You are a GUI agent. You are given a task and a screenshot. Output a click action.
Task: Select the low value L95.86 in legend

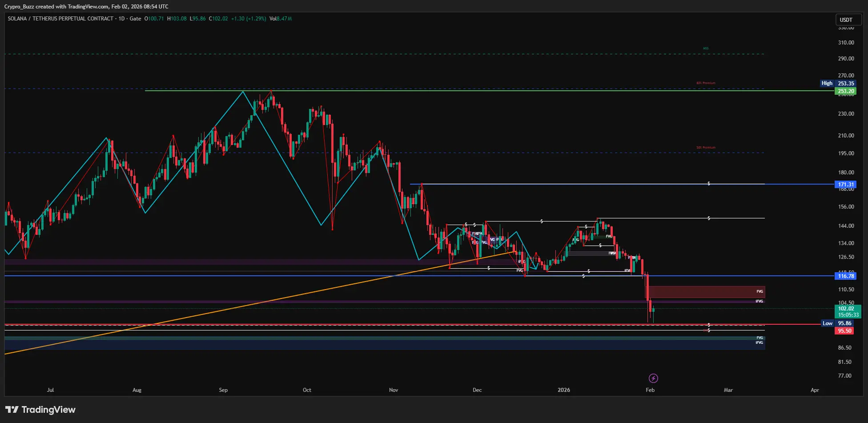[198, 19]
